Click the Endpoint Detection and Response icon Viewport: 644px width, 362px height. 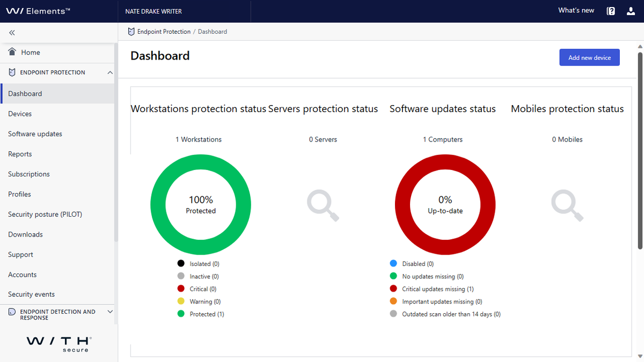[12, 312]
